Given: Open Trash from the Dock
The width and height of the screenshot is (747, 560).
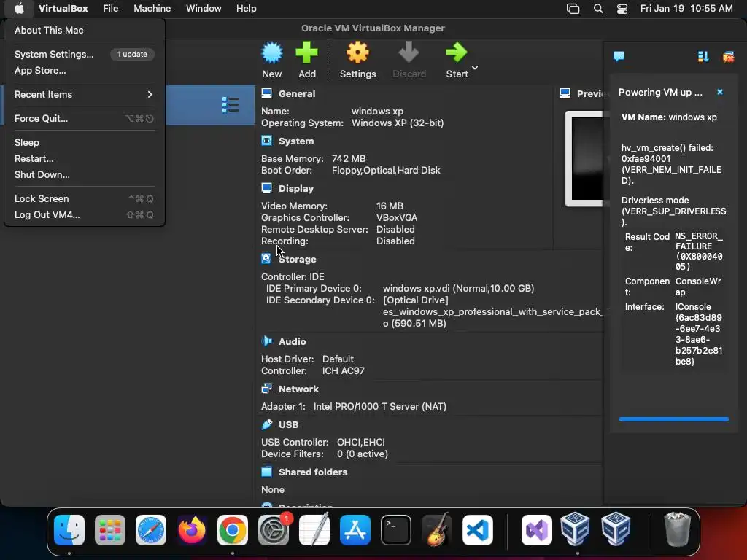Looking at the screenshot, I should coord(677,529).
